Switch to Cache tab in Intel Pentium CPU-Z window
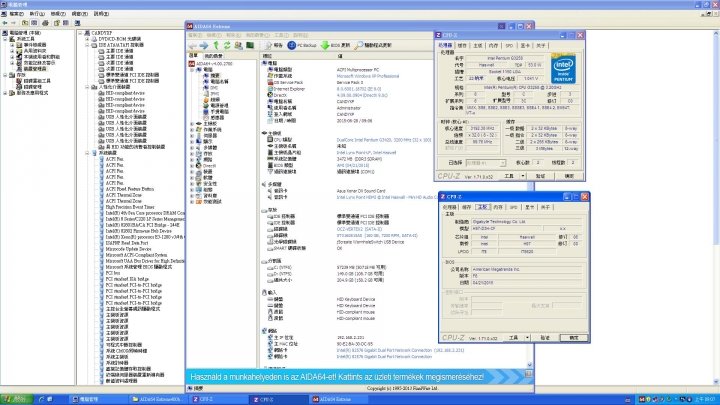This screenshot has width=720, height=405. pos(462,46)
